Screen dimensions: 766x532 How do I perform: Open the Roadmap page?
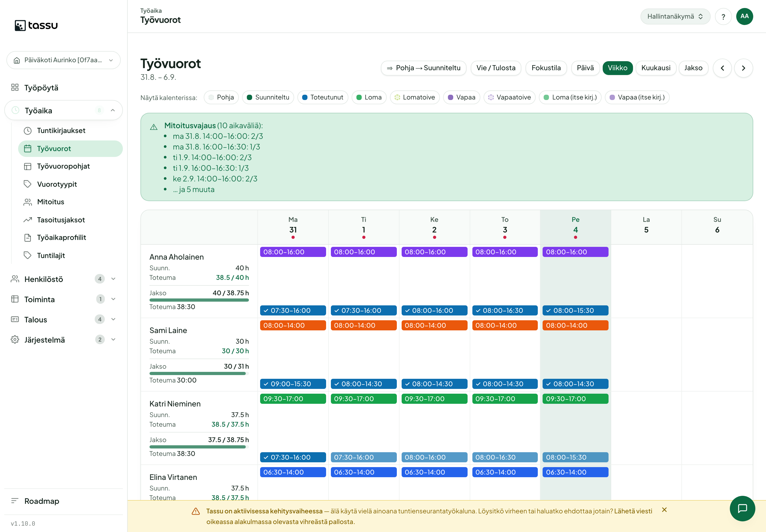[x=63, y=501]
